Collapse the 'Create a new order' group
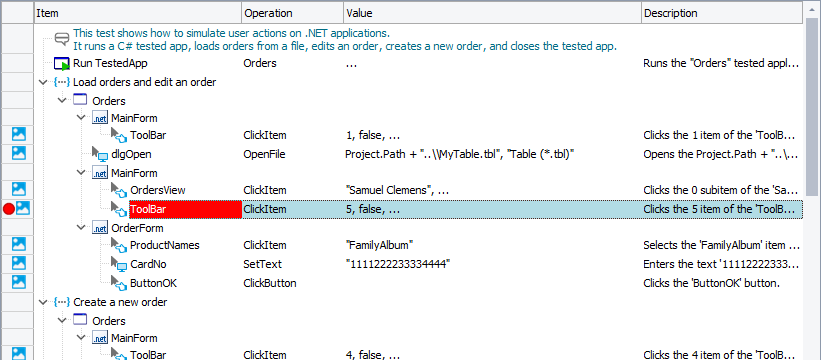Screen dimensions: 821x360 43,302
